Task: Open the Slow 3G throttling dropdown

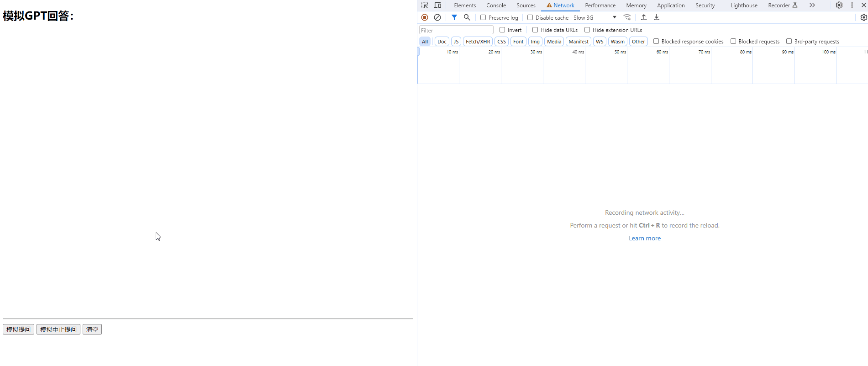Action: coord(595,17)
